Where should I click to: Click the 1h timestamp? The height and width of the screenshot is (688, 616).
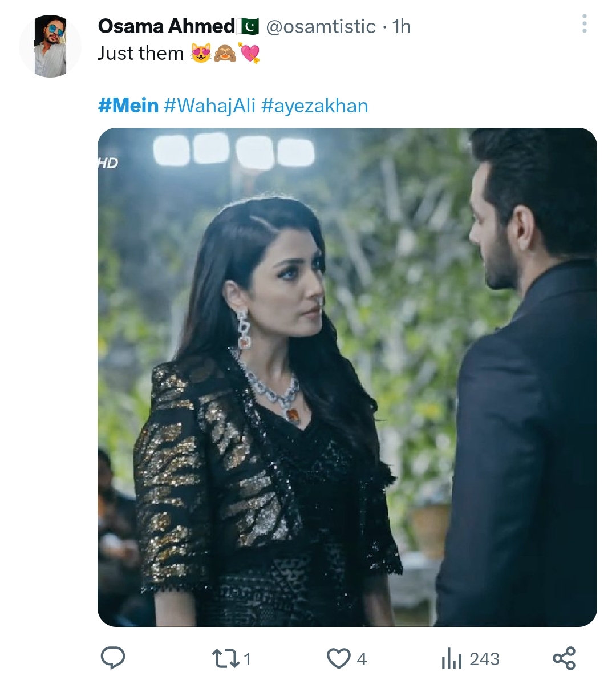click(x=402, y=26)
